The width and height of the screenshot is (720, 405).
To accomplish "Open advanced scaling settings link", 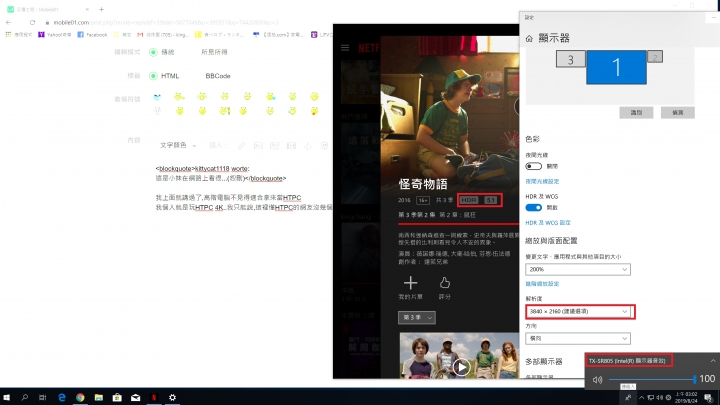I will point(542,284).
